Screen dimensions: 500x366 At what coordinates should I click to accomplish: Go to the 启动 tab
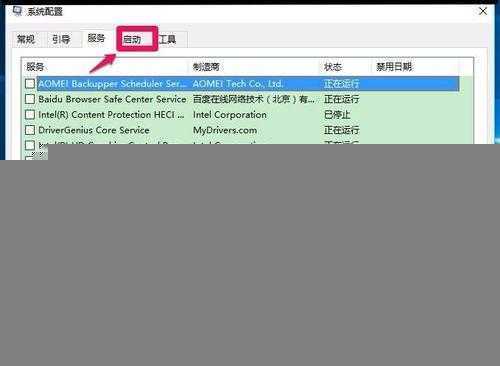coord(132,40)
